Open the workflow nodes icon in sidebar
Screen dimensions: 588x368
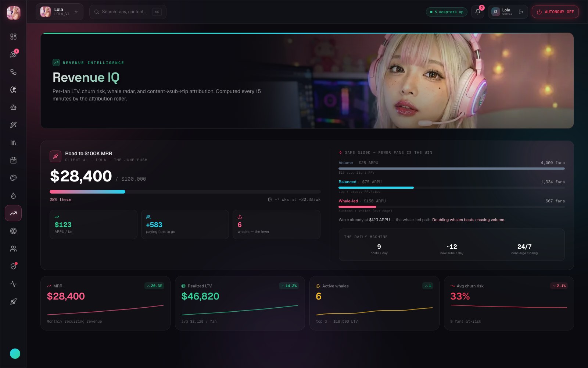[x=13, y=72]
